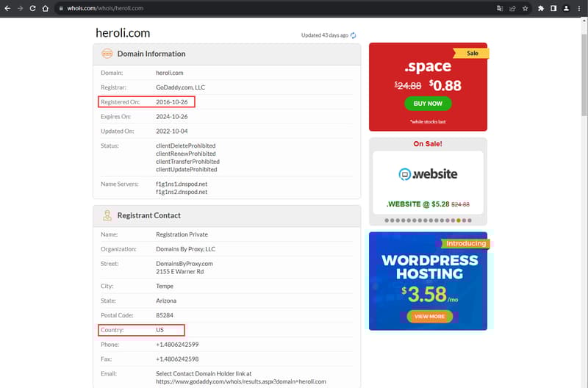
Task: Open the .website On Sale banner
Action: pyautogui.click(x=428, y=182)
